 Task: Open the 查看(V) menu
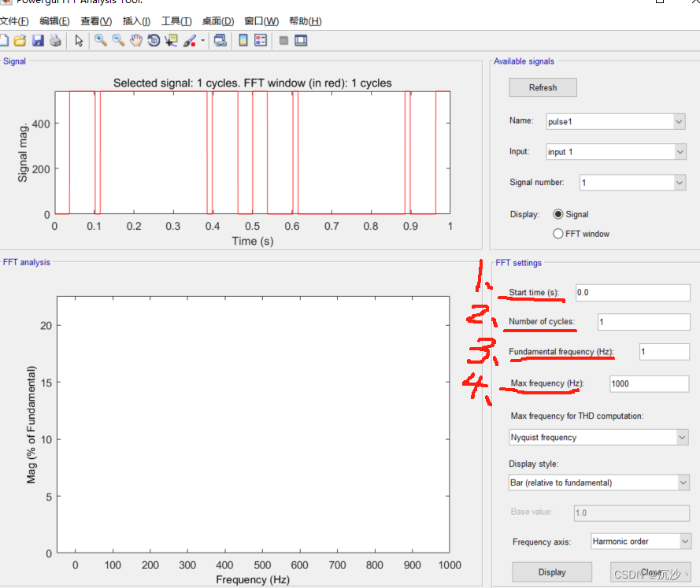tap(96, 21)
